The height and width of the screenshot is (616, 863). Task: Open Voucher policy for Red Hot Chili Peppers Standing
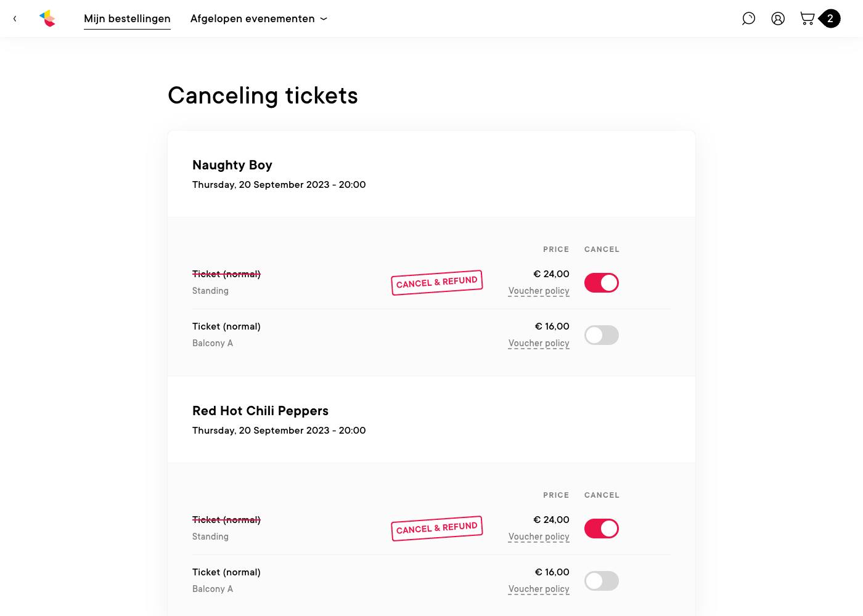pos(539,537)
